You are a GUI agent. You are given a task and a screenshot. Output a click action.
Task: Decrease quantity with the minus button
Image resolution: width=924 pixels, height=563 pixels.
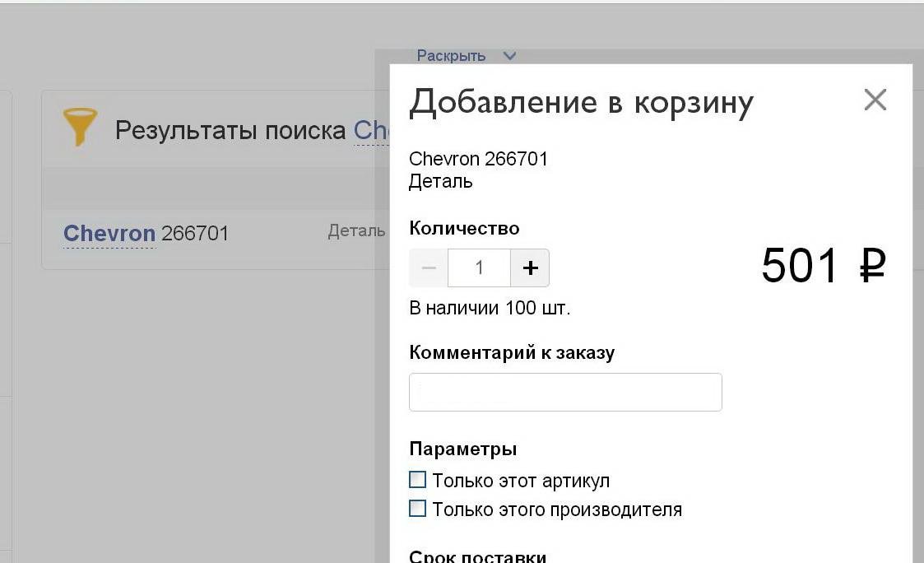point(429,268)
